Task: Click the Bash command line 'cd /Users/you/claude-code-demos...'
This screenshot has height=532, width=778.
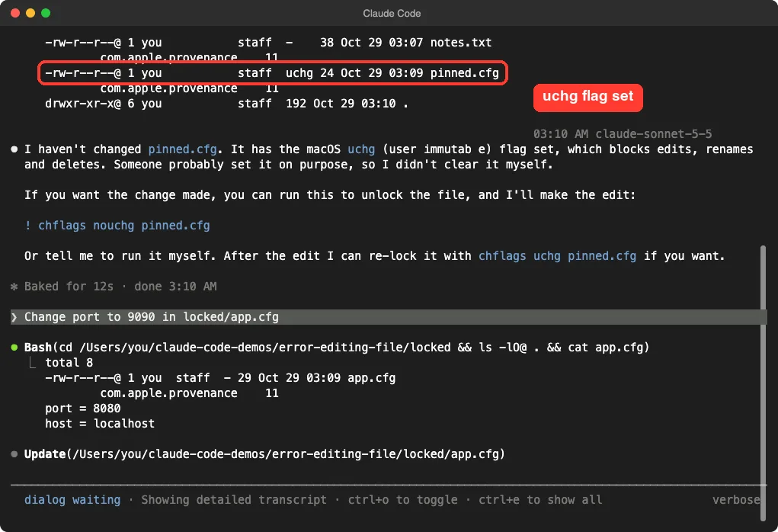Action: click(337, 348)
